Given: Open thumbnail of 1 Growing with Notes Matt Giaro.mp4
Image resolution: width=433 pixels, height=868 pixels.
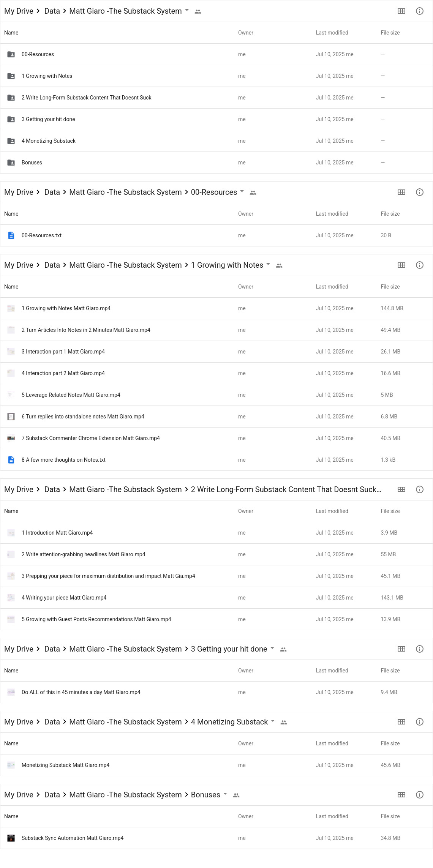Looking at the screenshot, I should click(x=11, y=308).
